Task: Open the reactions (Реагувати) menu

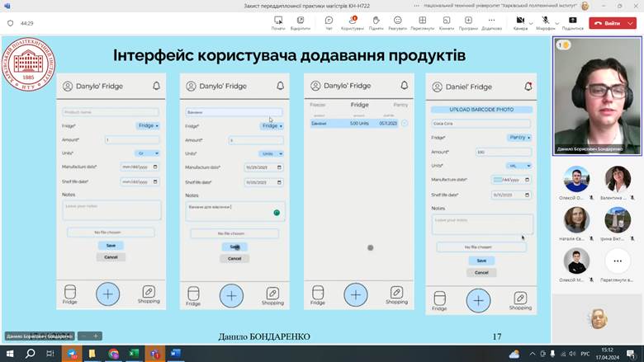Action: click(x=398, y=22)
